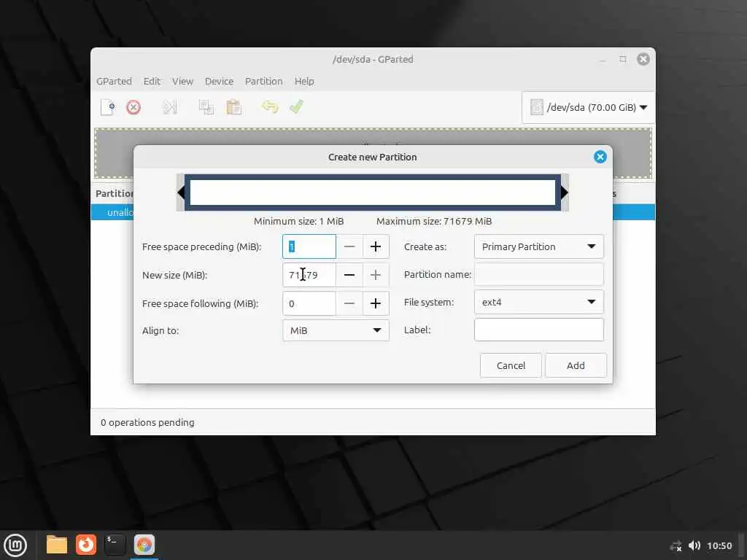Launch Firefox from the taskbar
Viewport: 747px width, 560px height.
[x=86, y=545]
